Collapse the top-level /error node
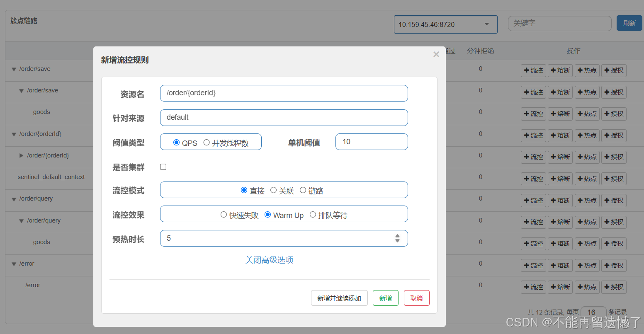The height and width of the screenshot is (334, 644). point(14,264)
